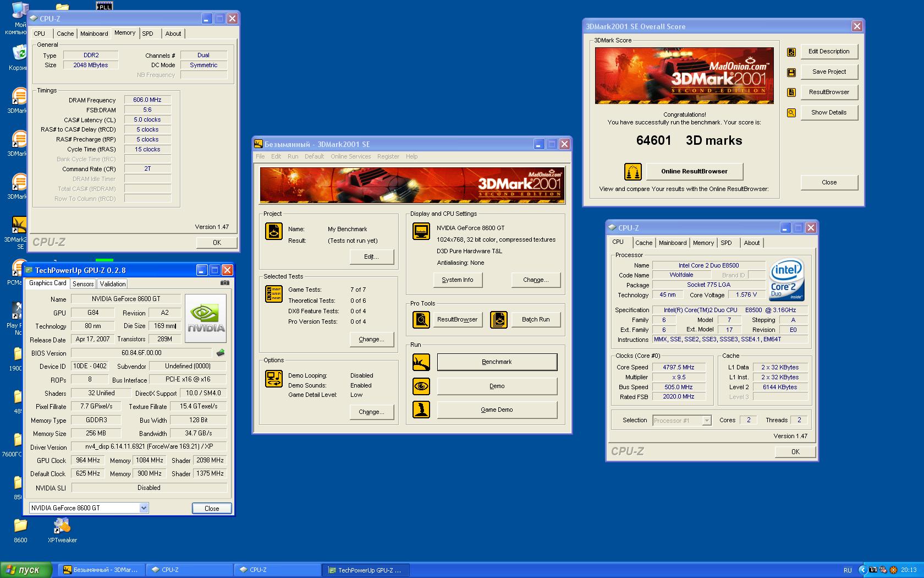This screenshot has height=578, width=924.
Task: Click the PLL icon at top of desktop
Action: 104,6
